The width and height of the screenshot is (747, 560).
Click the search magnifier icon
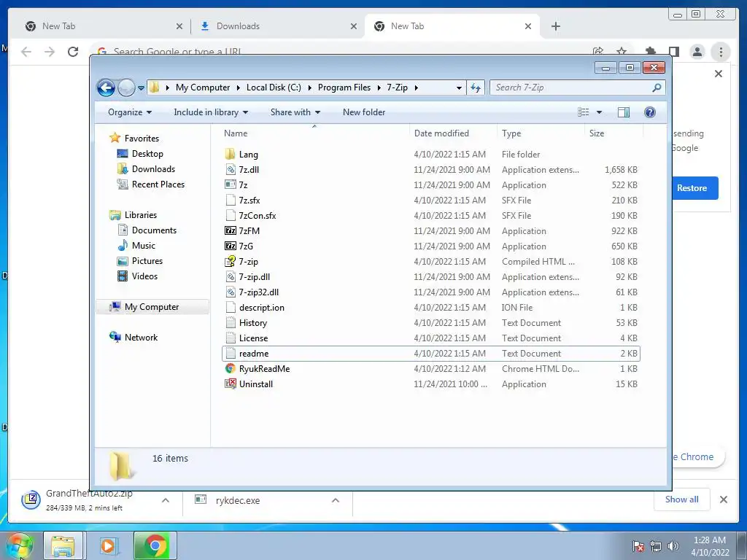[x=657, y=87]
